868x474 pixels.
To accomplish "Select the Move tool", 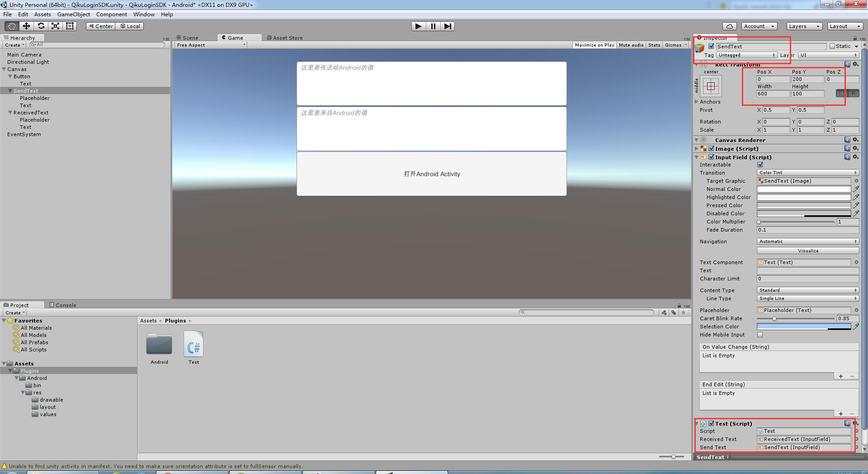I will tap(26, 26).
